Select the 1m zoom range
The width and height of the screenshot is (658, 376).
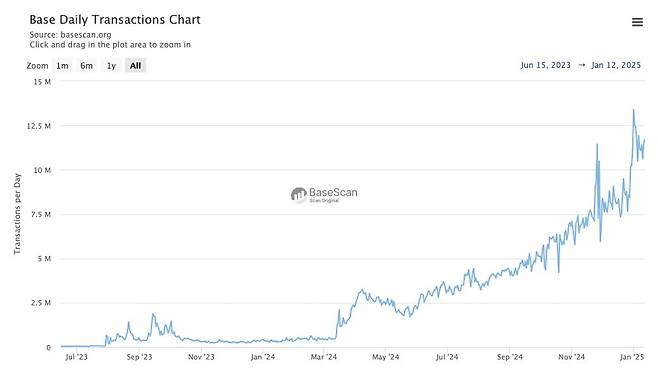tap(62, 65)
